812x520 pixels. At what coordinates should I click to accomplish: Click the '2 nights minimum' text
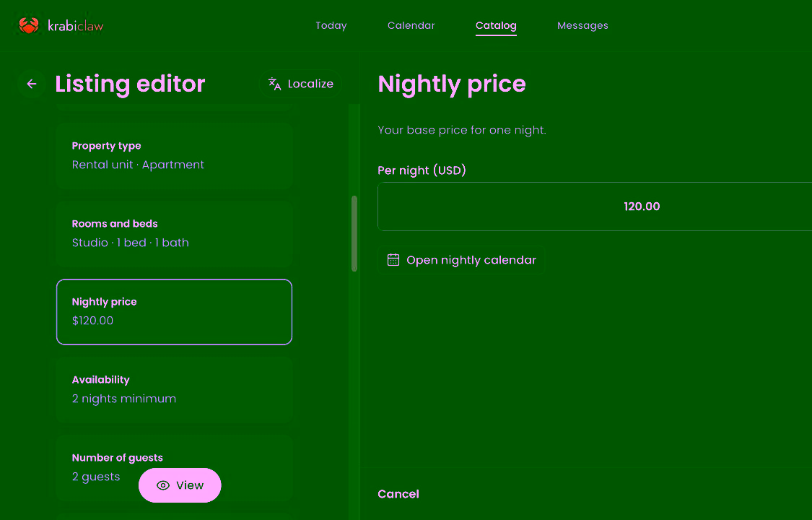[x=123, y=399]
